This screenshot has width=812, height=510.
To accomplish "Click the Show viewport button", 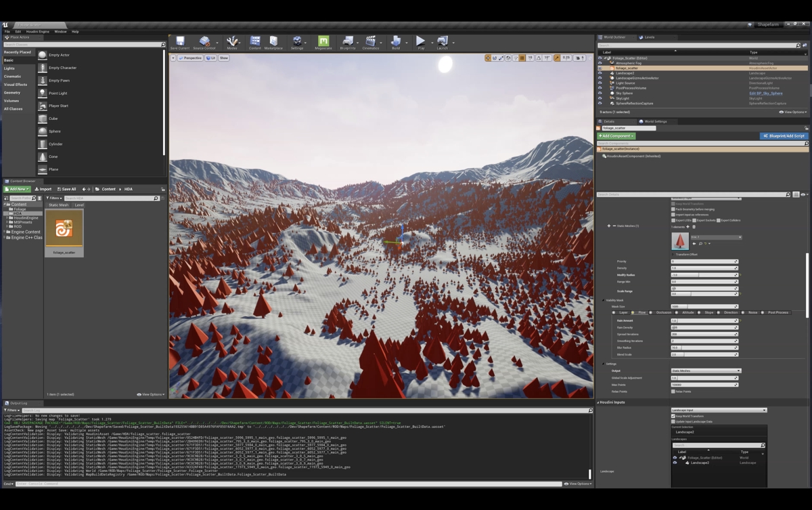I will point(224,58).
